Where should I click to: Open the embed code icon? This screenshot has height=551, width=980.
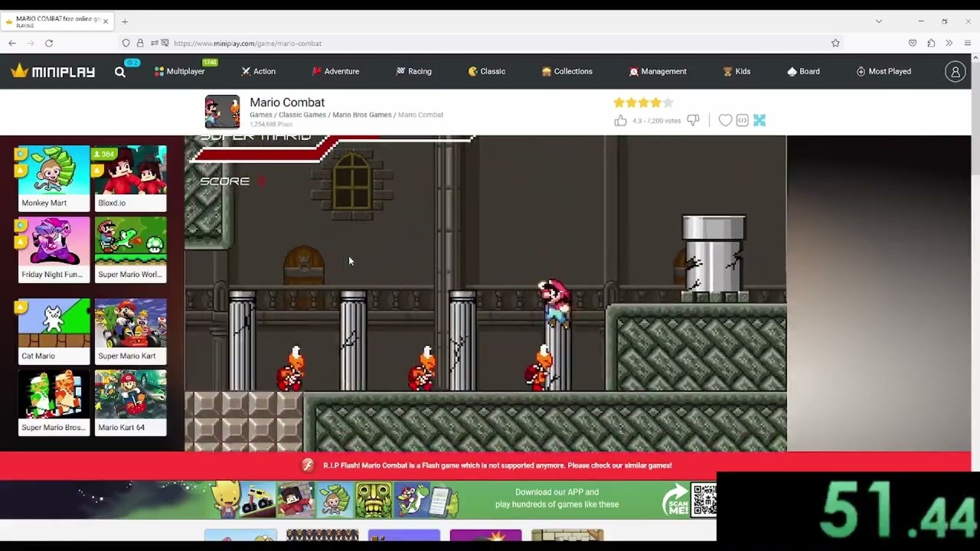click(x=742, y=120)
